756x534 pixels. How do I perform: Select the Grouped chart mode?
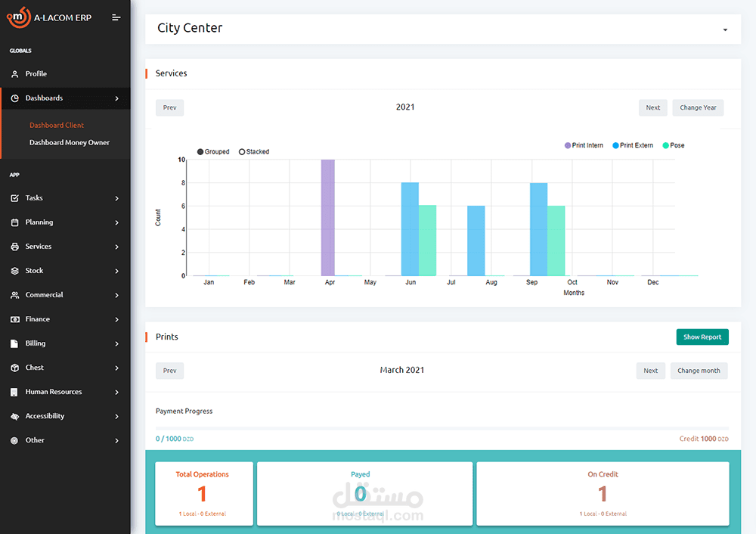[x=213, y=151]
